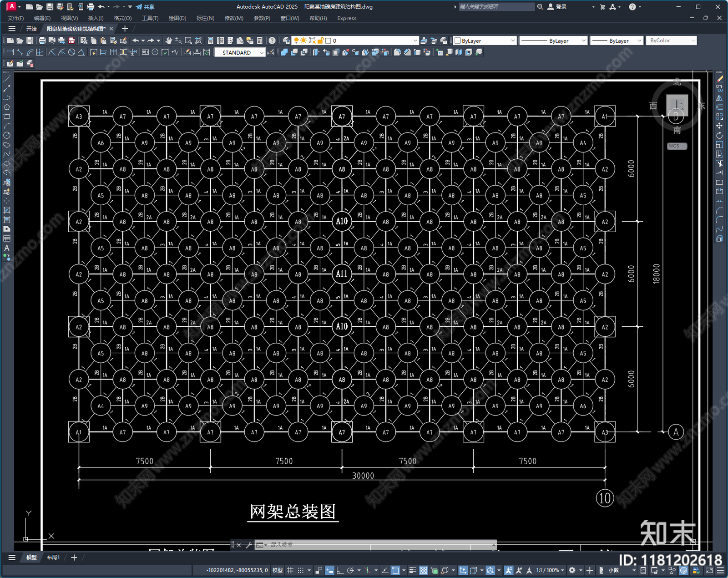Viewport: 728px width, 578px height.
Task: Click the ByColor plot style swatch box
Action: pos(672,41)
